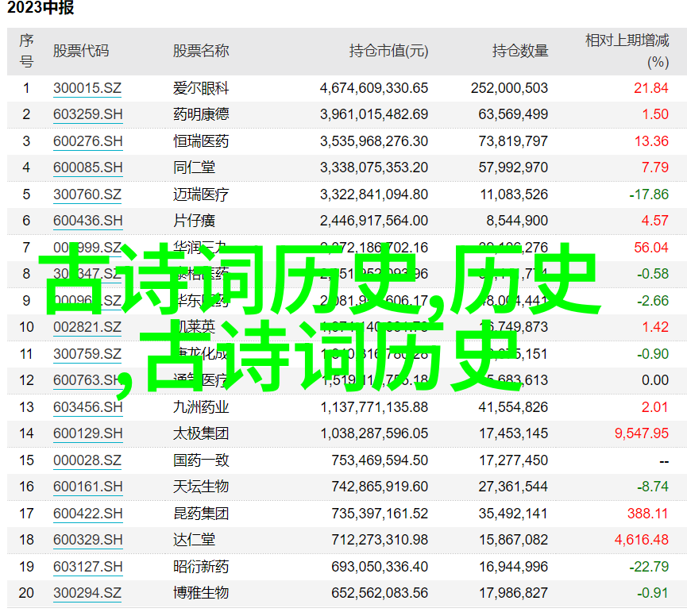Click the green change value -22.79
This screenshot has height=616, width=687.
click(x=649, y=567)
